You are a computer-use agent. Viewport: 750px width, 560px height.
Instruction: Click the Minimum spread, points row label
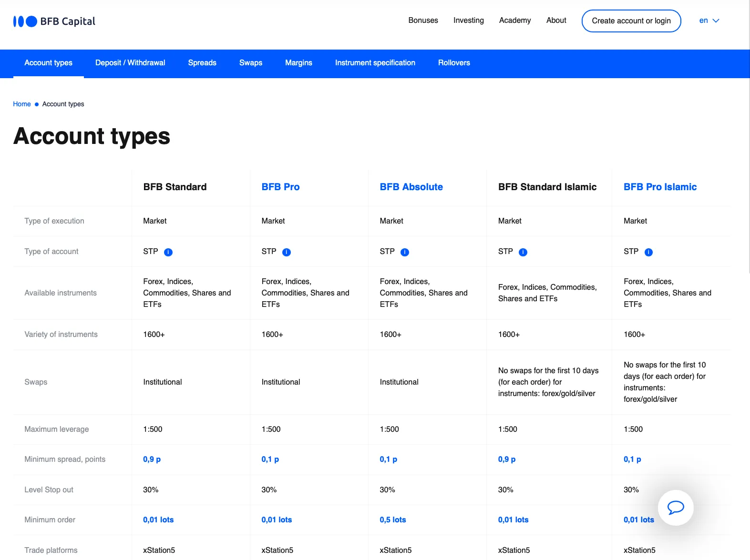point(65,459)
